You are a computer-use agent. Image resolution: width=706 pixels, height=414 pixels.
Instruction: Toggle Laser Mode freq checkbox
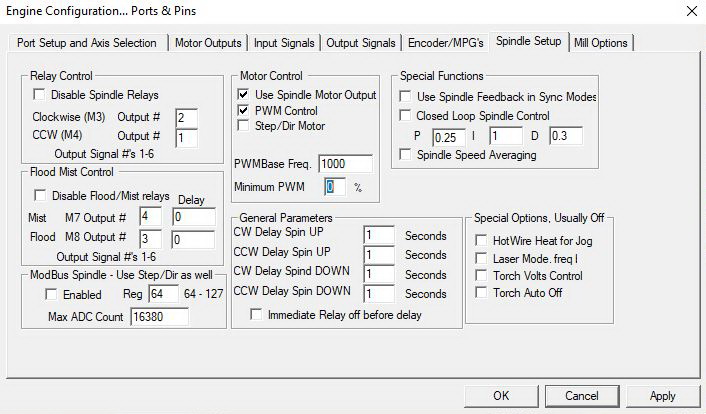coord(481,259)
